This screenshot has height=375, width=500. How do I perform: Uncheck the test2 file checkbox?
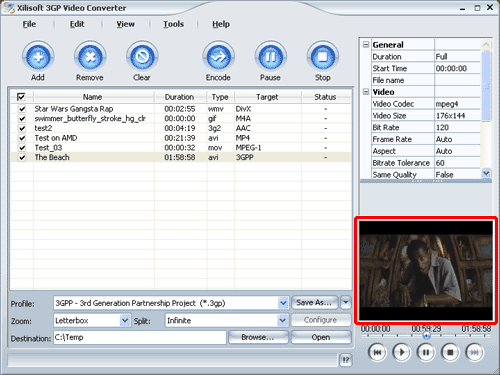[x=22, y=128]
